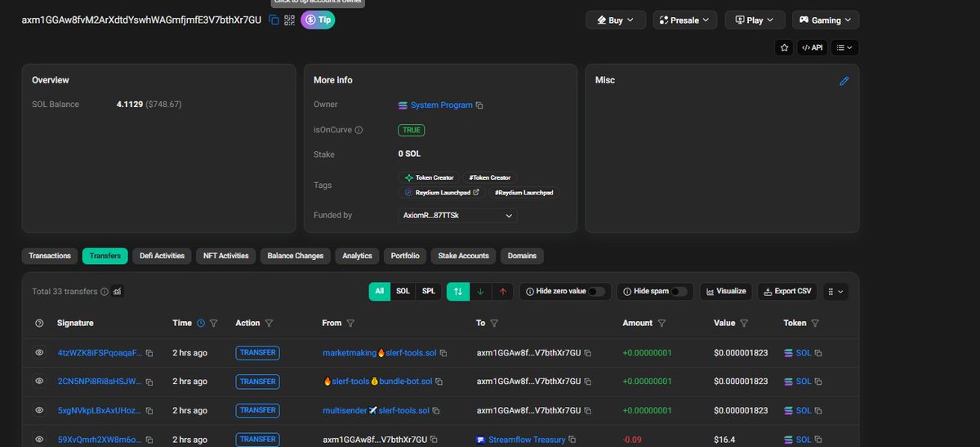Tip the account's owner

tap(318, 20)
